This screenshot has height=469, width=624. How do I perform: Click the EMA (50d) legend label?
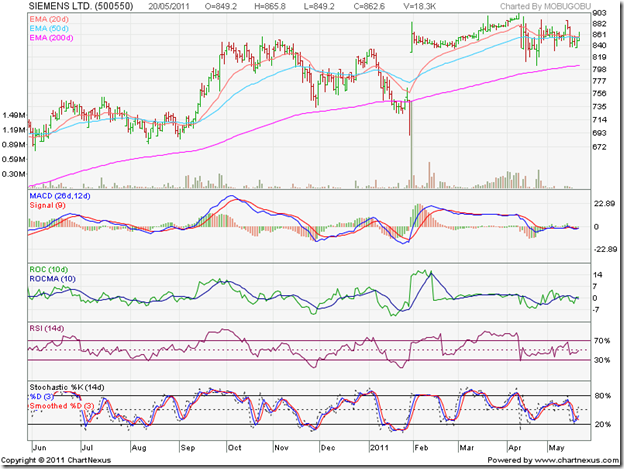(x=49, y=29)
